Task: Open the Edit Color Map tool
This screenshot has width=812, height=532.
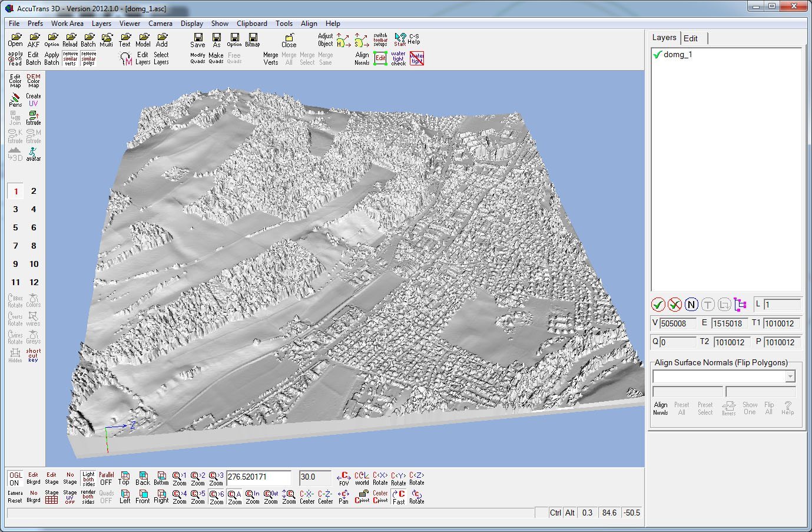Action: click(x=15, y=81)
